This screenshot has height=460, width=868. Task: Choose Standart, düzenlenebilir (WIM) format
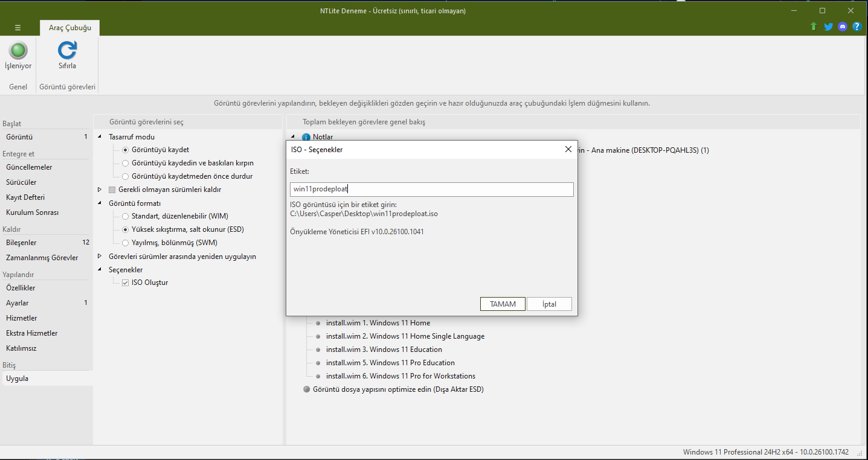126,216
